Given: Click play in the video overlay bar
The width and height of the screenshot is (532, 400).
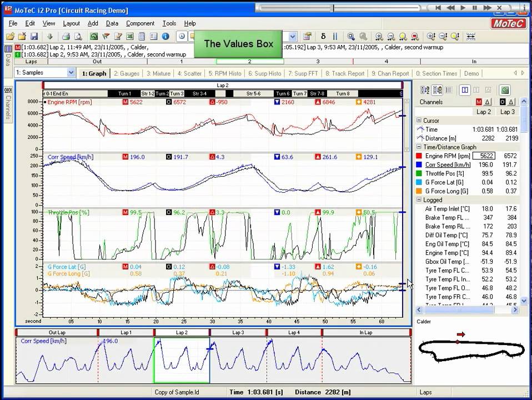Looking at the screenshot, I should click(x=463, y=7).
